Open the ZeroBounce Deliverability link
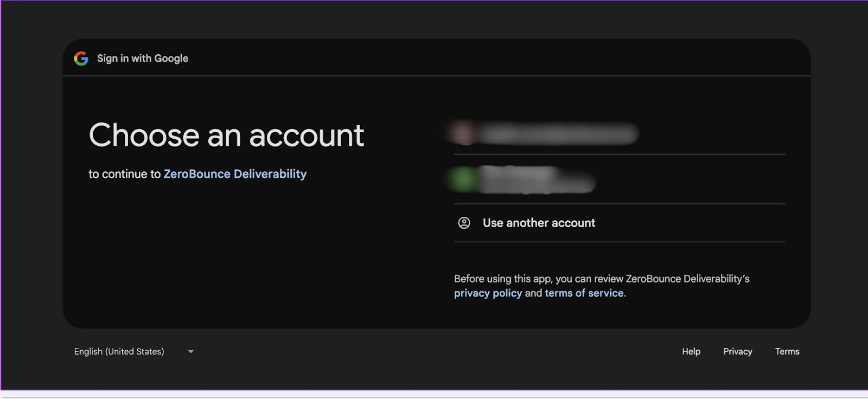This screenshot has width=868, height=399. [x=235, y=174]
